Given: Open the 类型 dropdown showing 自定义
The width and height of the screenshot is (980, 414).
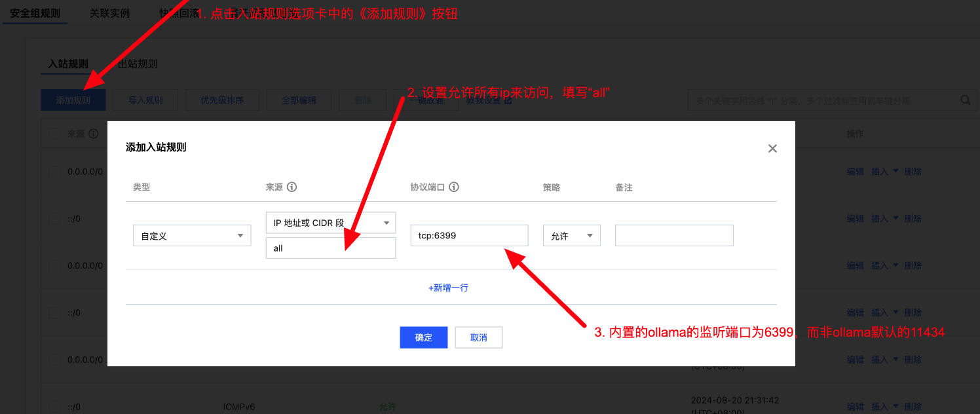Looking at the screenshot, I should 192,236.
